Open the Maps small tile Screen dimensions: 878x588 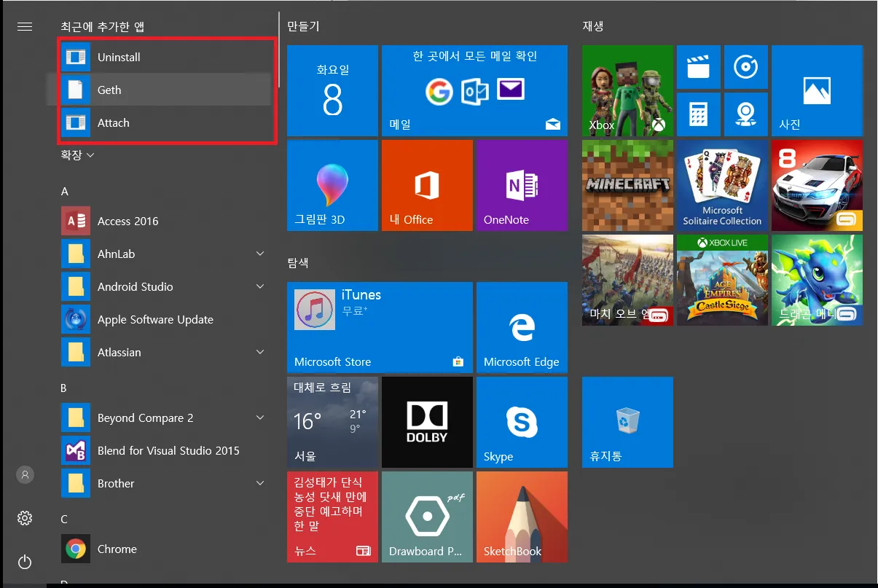pyautogui.click(x=746, y=114)
